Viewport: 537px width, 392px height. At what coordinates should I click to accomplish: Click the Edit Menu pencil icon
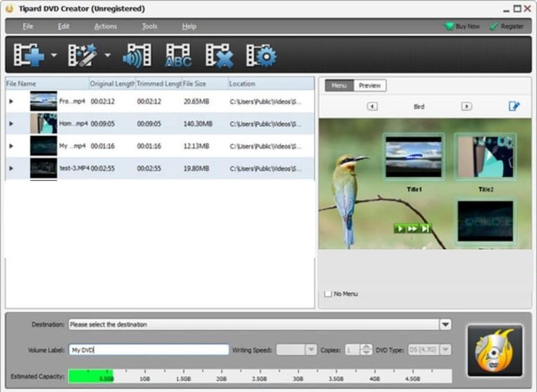pos(514,106)
